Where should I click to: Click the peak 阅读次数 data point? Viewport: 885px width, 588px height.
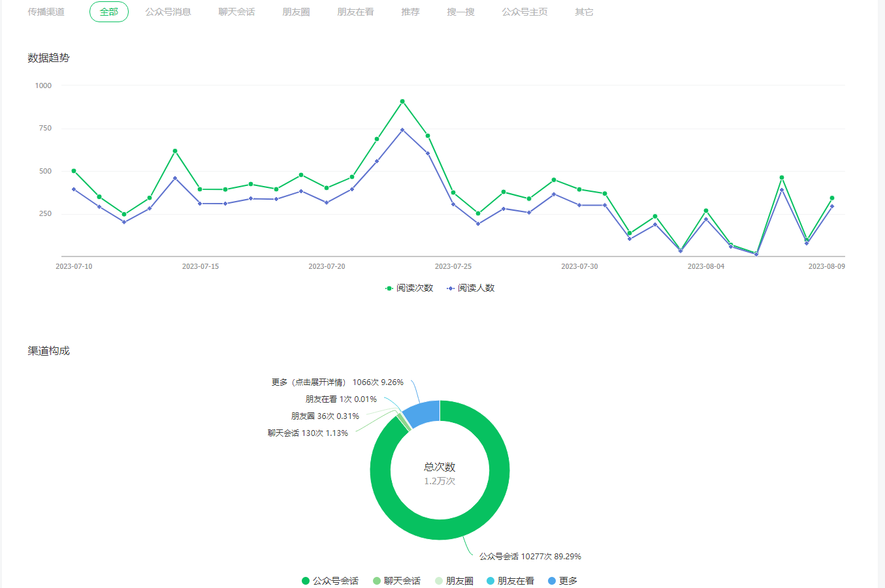(x=402, y=101)
